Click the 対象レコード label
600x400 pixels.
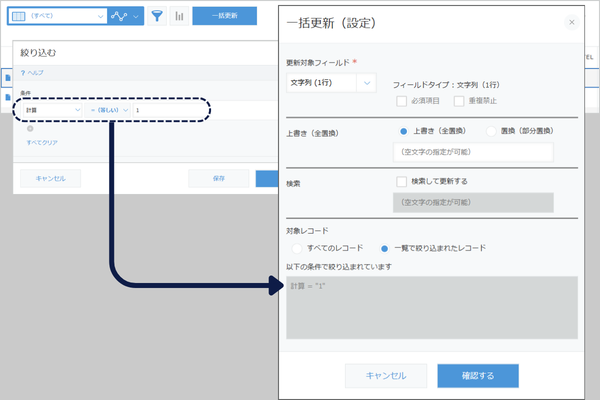click(x=307, y=231)
